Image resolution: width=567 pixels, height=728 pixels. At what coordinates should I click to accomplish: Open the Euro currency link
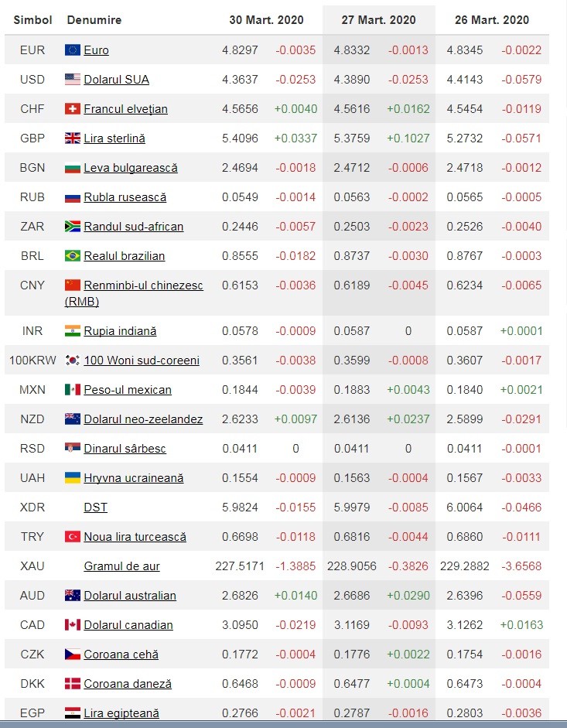click(96, 50)
